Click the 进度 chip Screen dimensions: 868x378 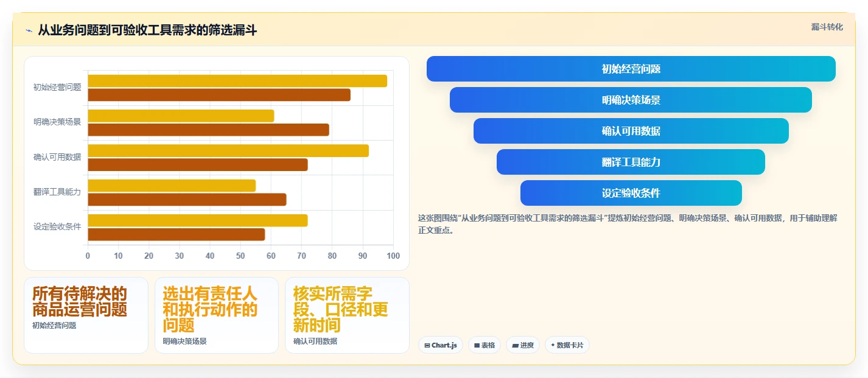[x=523, y=345]
